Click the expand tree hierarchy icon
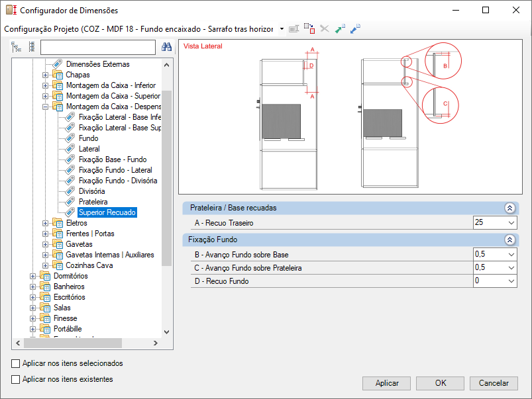532x399 pixels. (x=16, y=47)
